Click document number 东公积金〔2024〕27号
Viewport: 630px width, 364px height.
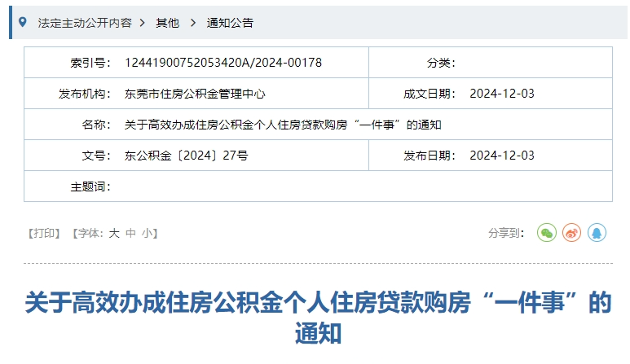[x=186, y=156]
